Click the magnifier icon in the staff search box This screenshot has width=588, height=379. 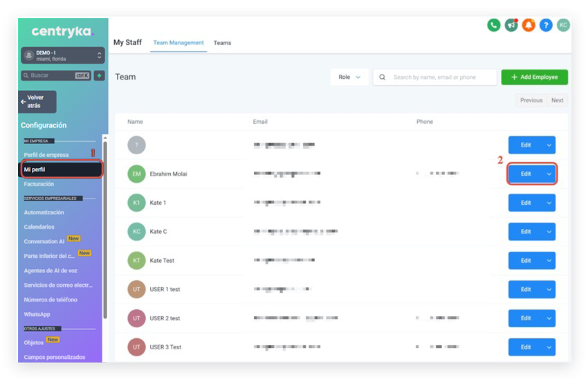click(383, 77)
